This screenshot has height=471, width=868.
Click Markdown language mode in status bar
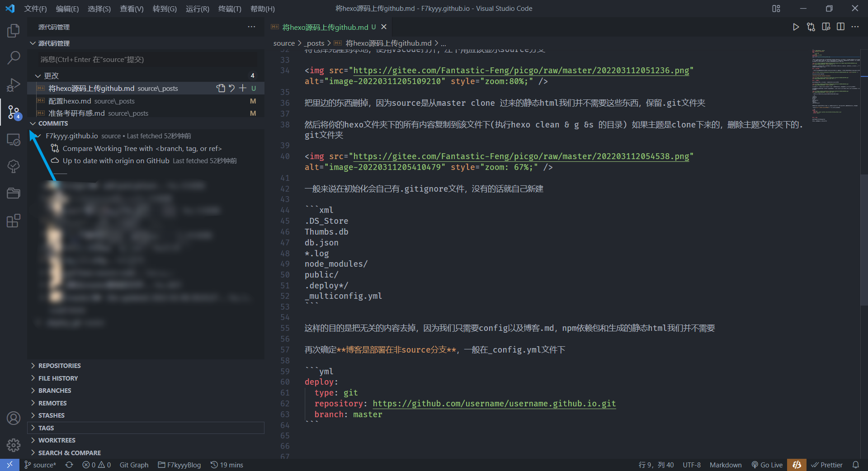726,465
